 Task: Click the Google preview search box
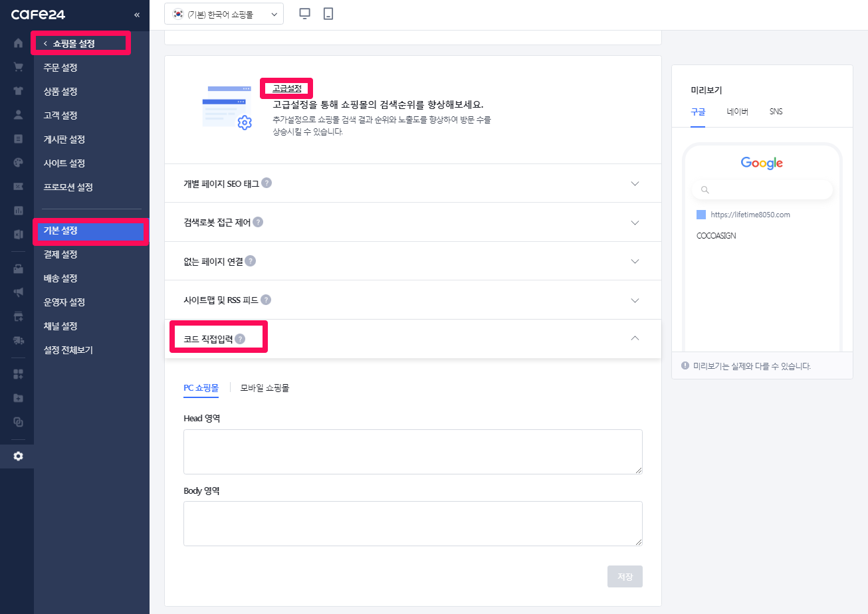(x=762, y=189)
